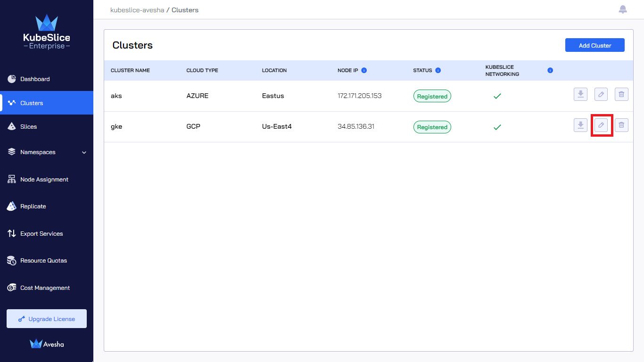Click the Eastus location cell

pos(273,96)
